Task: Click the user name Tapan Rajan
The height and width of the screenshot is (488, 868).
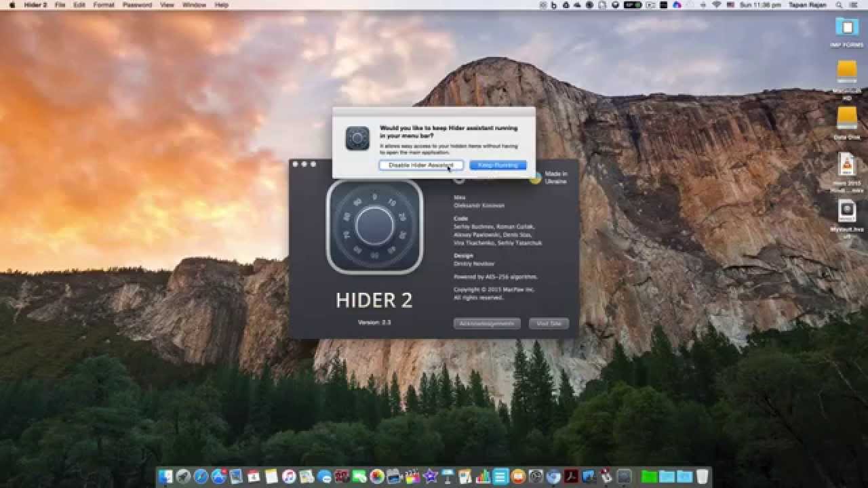Action: pos(807,5)
